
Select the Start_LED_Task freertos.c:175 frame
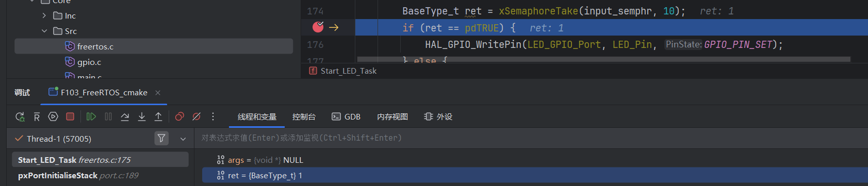[x=101, y=160]
